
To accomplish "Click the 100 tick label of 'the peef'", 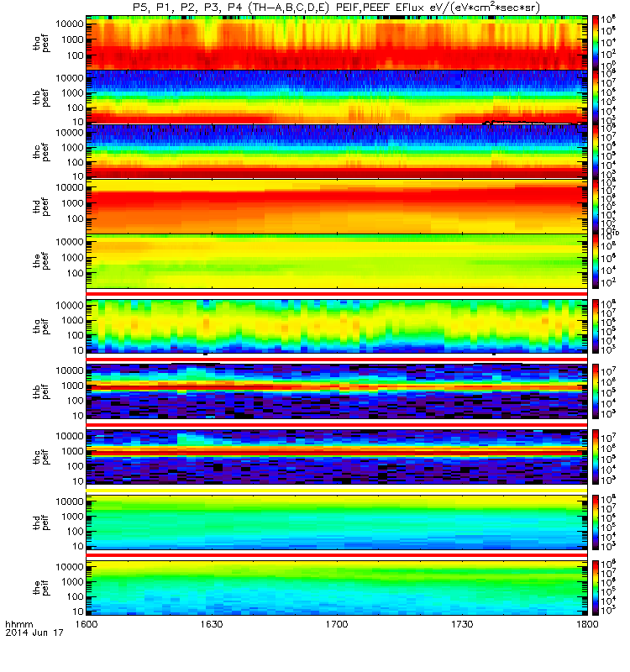I will pyautogui.click(x=75, y=273).
